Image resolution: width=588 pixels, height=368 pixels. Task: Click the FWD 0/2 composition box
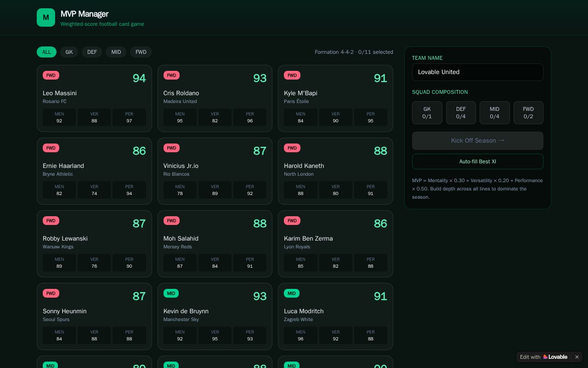click(x=528, y=113)
